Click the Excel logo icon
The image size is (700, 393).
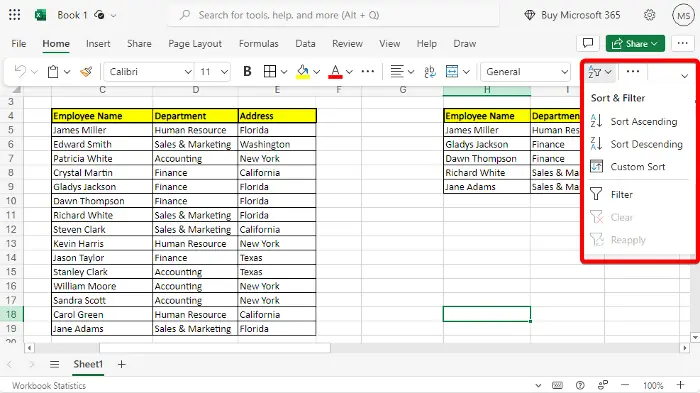pos(41,15)
